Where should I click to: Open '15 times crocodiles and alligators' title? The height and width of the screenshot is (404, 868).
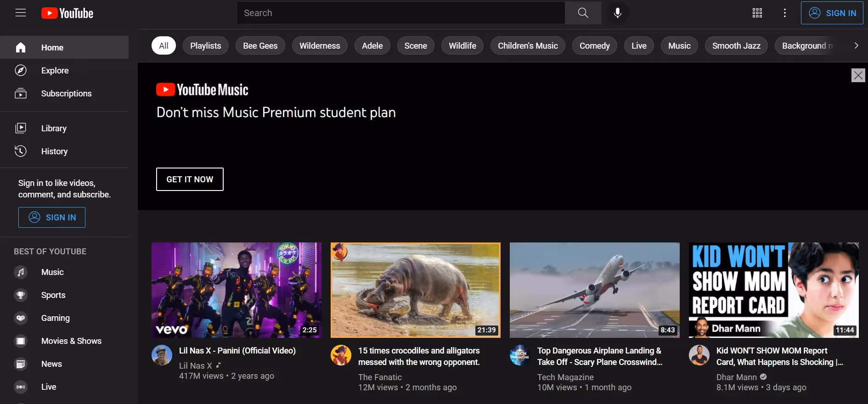tap(419, 356)
